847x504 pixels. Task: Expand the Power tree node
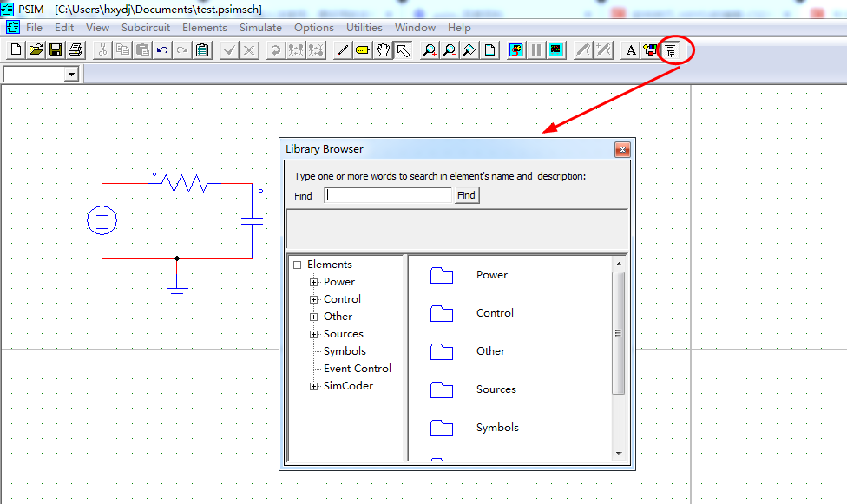[313, 282]
